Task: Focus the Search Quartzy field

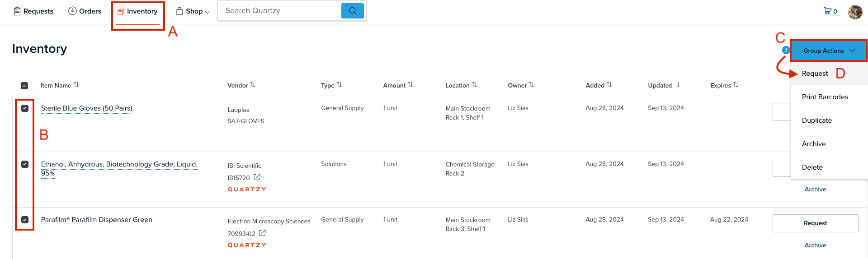Action: point(280,11)
